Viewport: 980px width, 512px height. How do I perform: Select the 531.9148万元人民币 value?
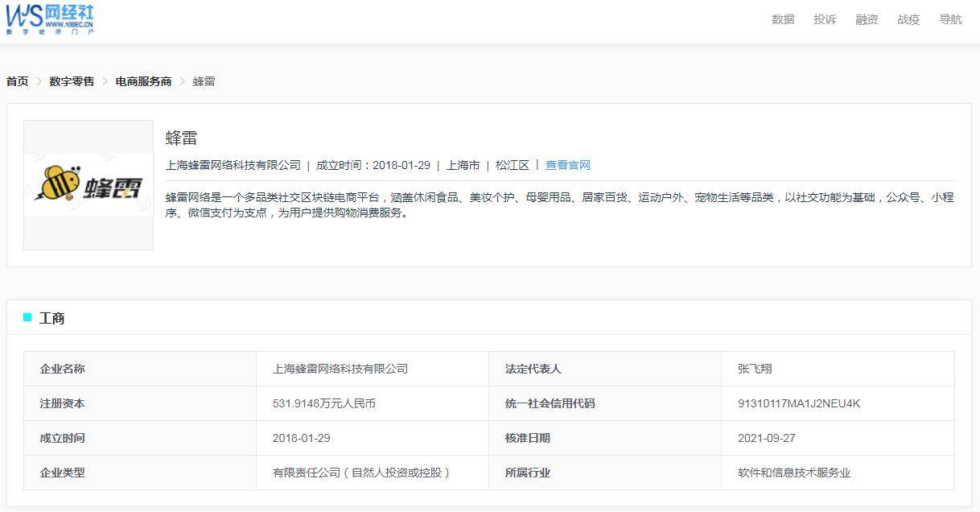[324, 403]
